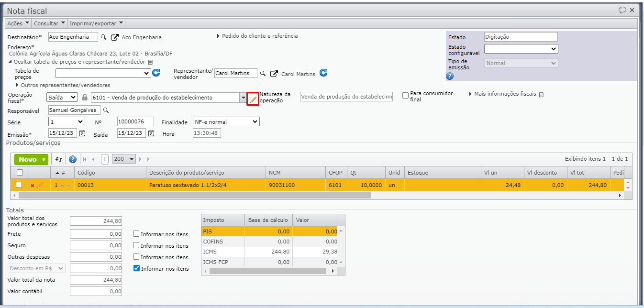This screenshot has width=644, height=308.
Task: Enable Informar nos itens for Frete
Action: tap(136, 234)
